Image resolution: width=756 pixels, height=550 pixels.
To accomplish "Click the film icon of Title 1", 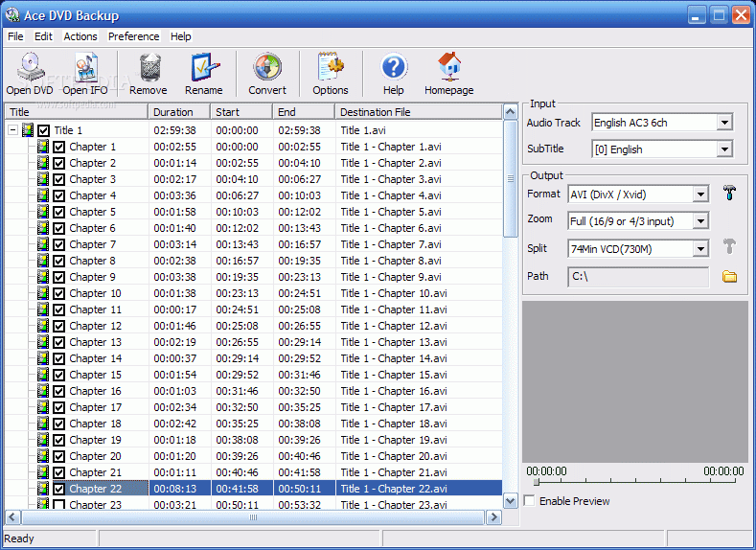I will (28, 130).
